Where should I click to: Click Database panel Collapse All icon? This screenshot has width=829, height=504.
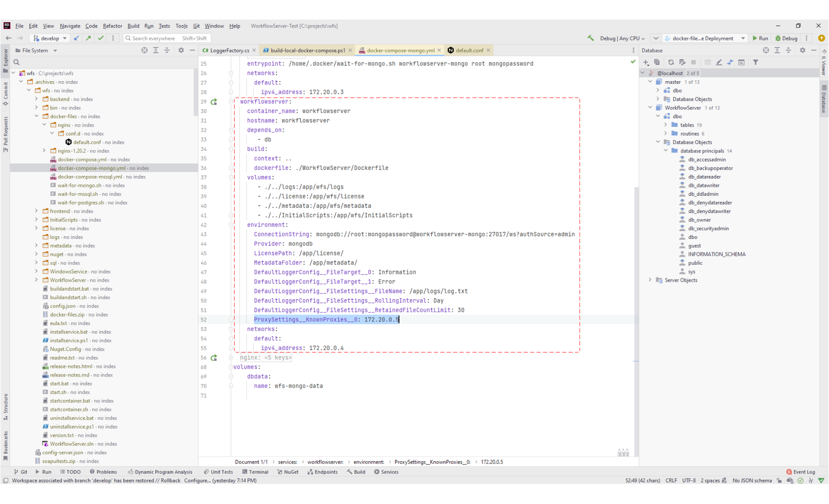click(788, 50)
